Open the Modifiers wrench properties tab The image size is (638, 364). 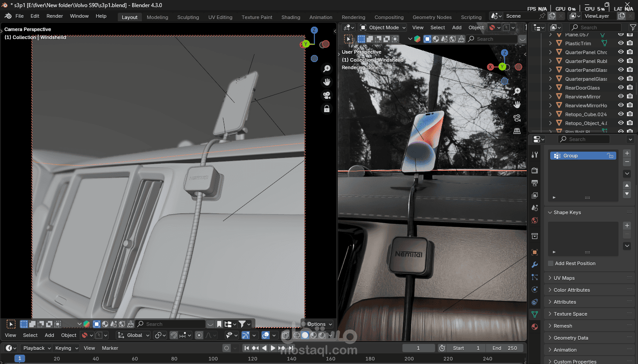535,265
